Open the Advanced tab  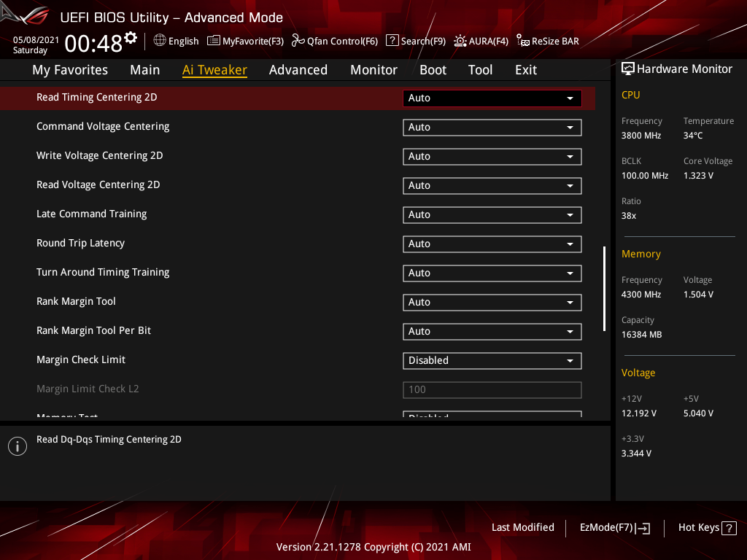(x=298, y=70)
